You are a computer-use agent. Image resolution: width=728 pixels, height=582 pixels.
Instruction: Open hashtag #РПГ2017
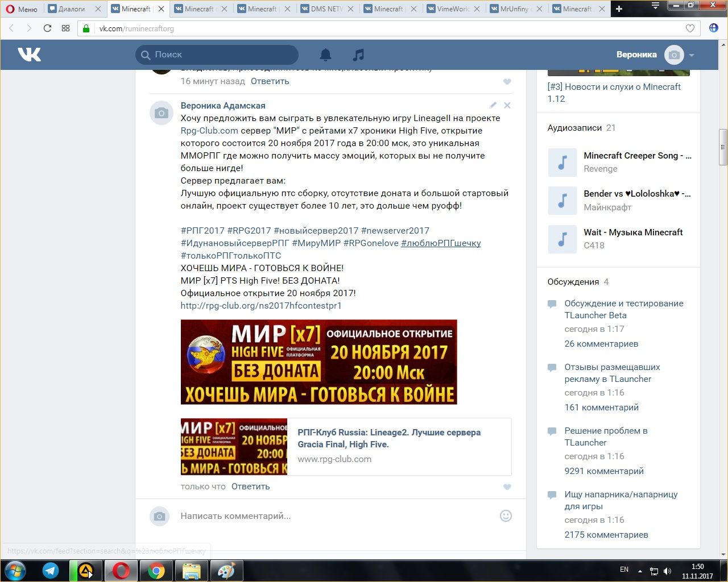pos(202,231)
